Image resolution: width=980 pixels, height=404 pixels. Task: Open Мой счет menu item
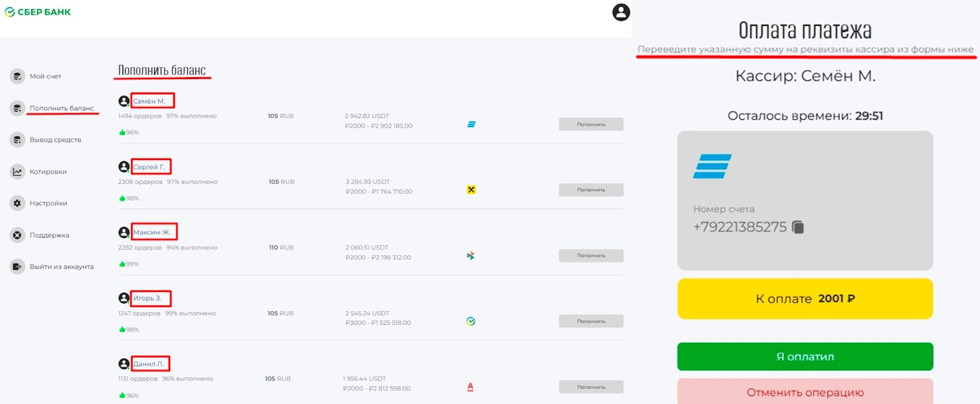45,77
